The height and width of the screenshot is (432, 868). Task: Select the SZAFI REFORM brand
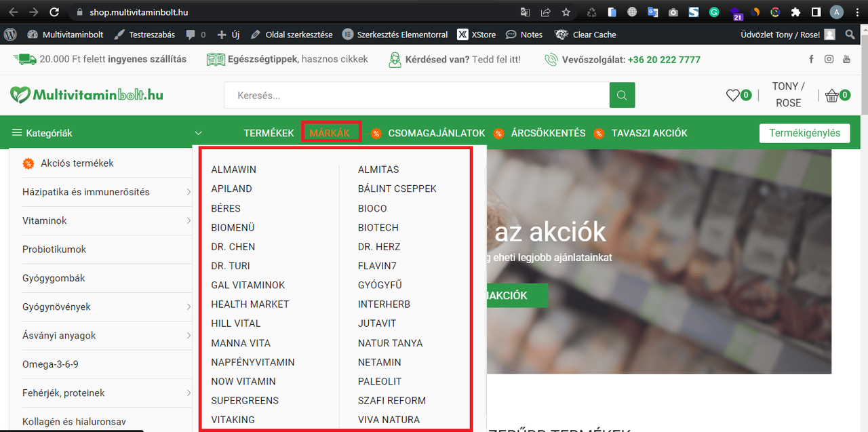point(391,400)
